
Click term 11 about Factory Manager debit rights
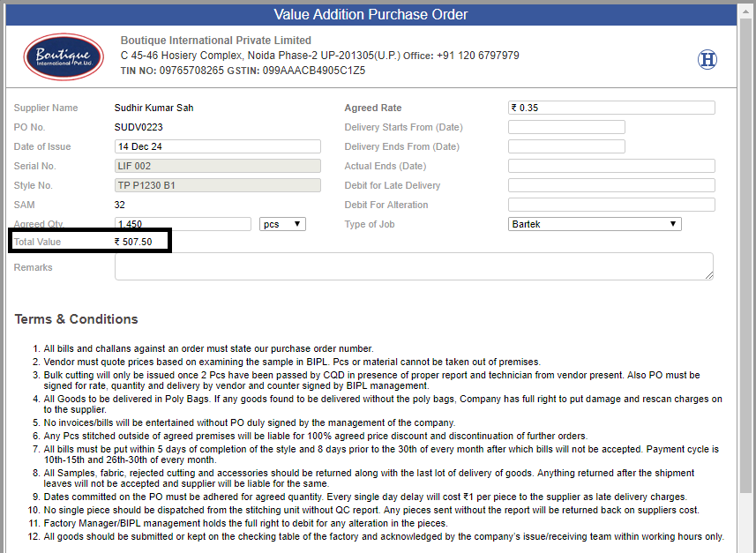tap(245, 523)
